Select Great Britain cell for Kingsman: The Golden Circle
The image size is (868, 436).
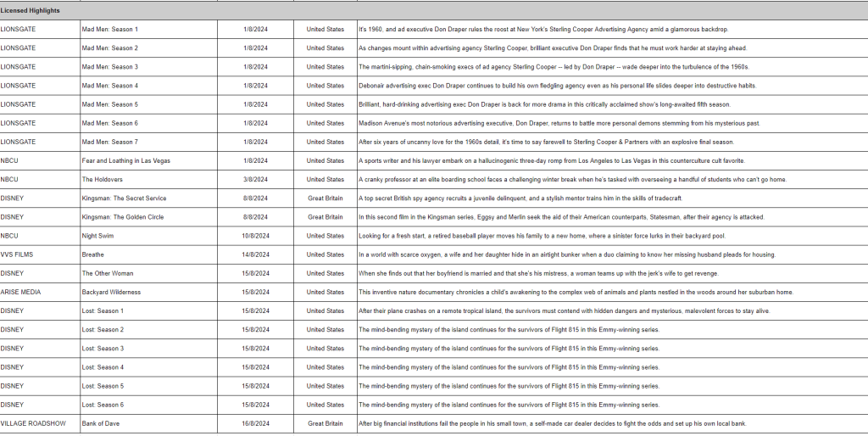click(x=325, y=217)
